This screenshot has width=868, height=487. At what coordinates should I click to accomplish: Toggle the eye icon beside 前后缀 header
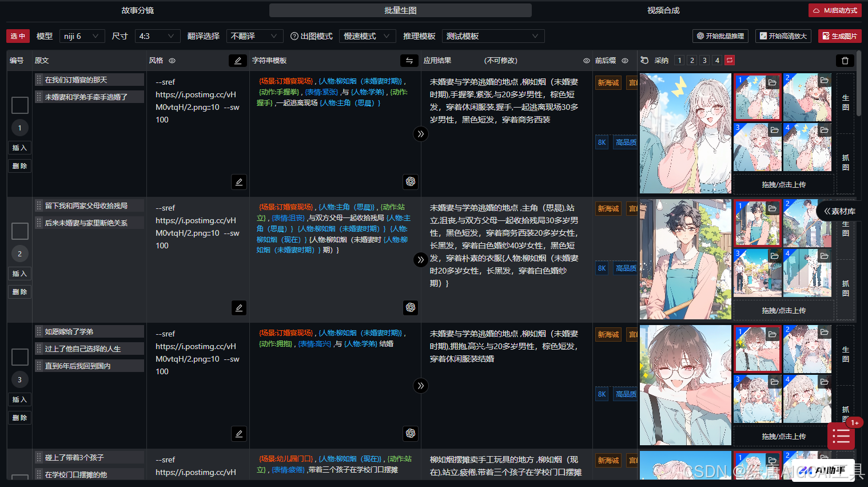click(x=625, y=61)
